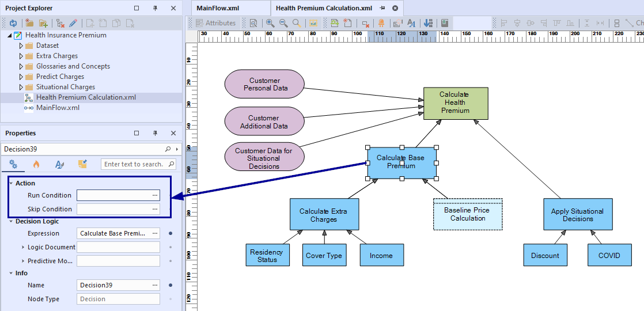Screen dimensions: 644x311
Task: Open the Expression ellipsis editor
Action: (x=155, y=233)
